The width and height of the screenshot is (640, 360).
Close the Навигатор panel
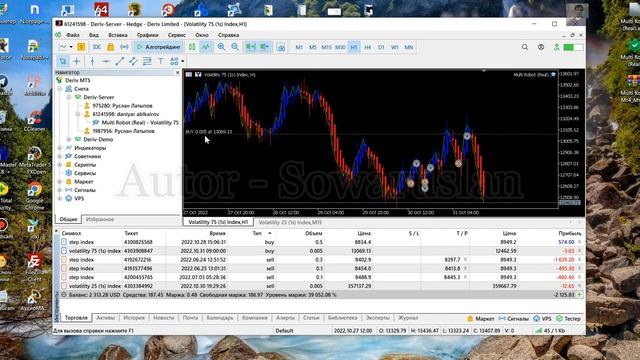[177, 73]
